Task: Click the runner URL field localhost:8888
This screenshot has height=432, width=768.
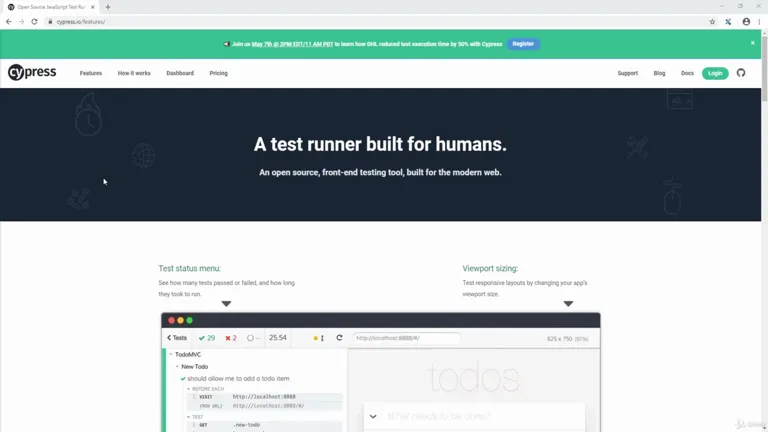Action: 407,338
